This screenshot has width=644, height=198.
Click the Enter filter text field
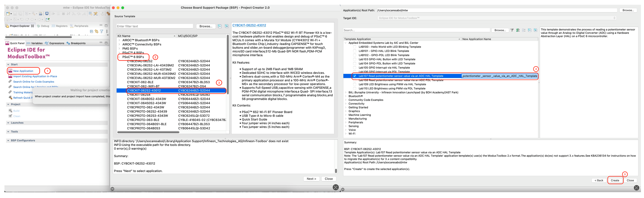[x=155, y=26]
